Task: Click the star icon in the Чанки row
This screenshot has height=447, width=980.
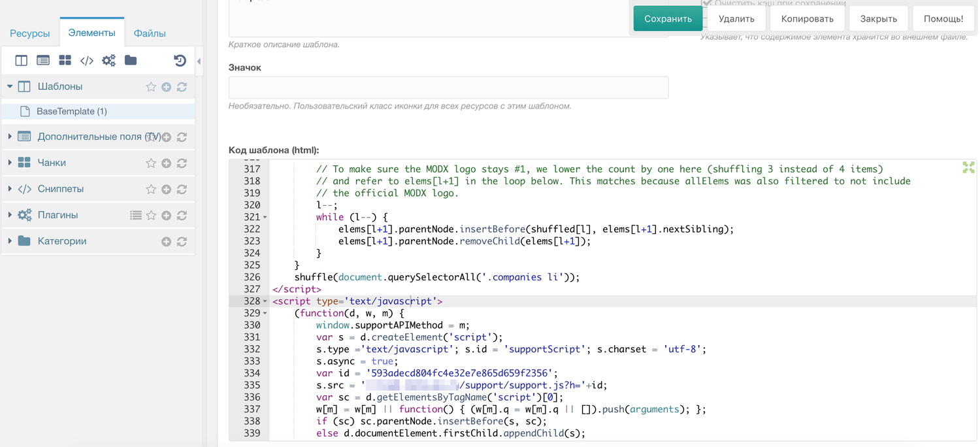Action: [151, 163]
